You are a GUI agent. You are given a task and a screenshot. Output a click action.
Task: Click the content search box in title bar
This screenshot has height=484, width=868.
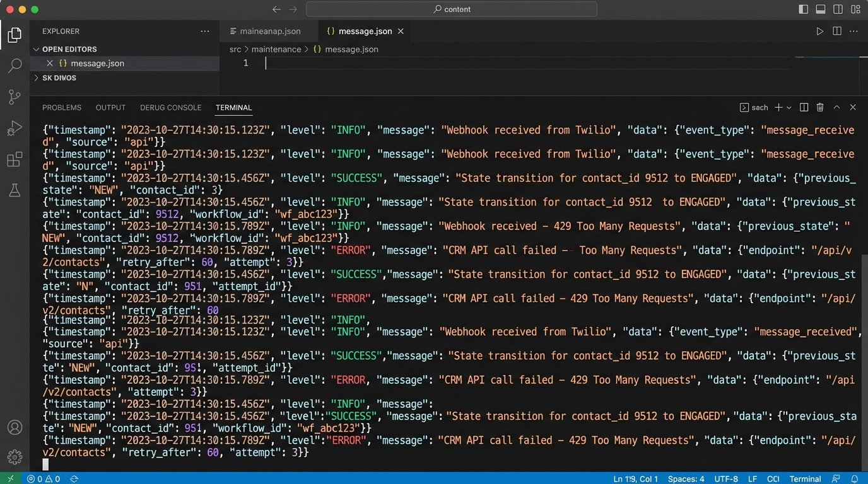pyautogui.click(x=452, y=9)
